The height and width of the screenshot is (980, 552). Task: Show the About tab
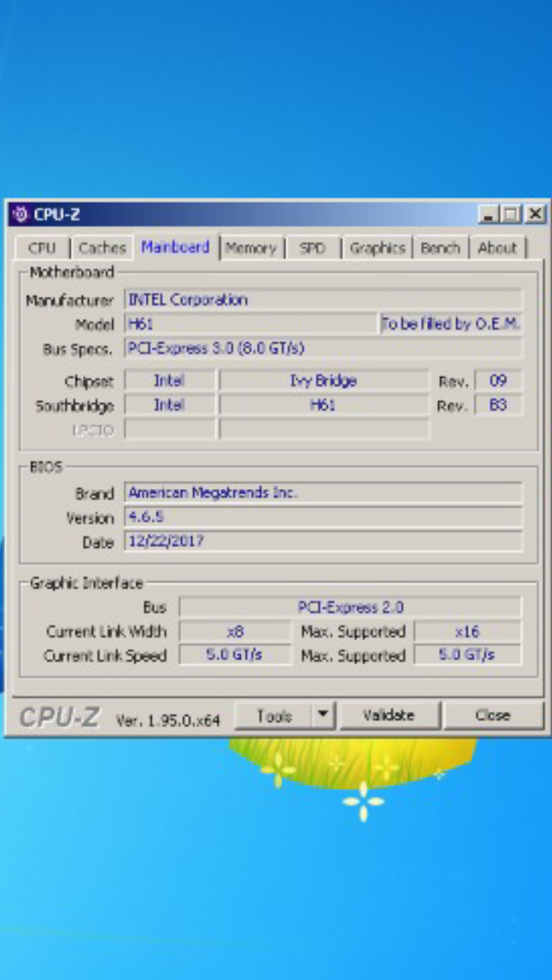[x=497, y=248]
